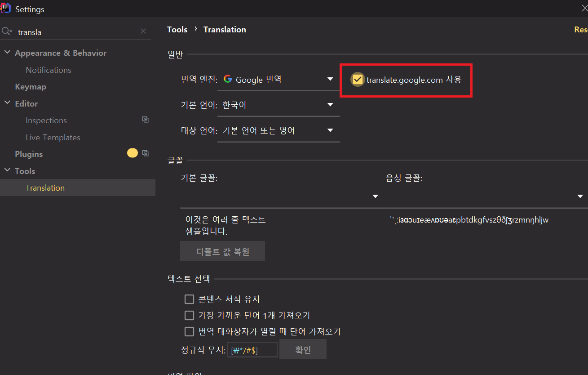Screen dimensions: 588x375
Task: Click the Reset link at top right
Action: pyautogui.click(x=581, y=29)
